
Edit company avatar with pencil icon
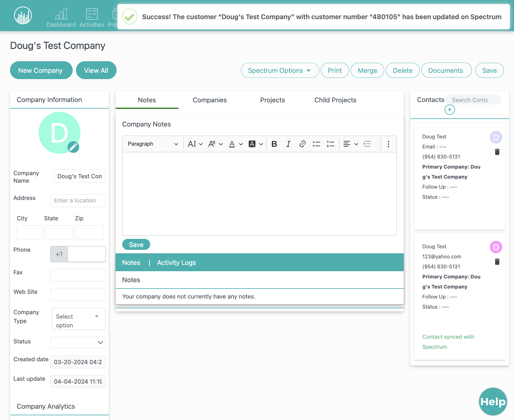(74, 147)
